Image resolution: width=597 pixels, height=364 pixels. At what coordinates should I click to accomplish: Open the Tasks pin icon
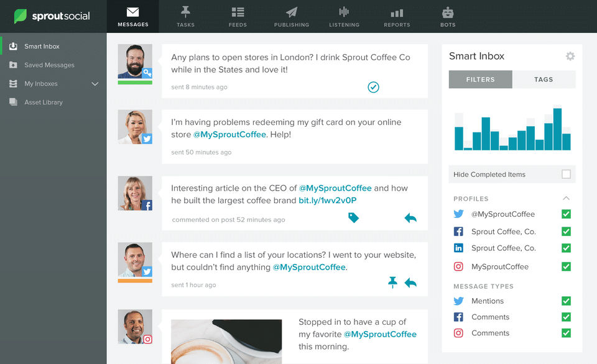click(x=185, y=12)
